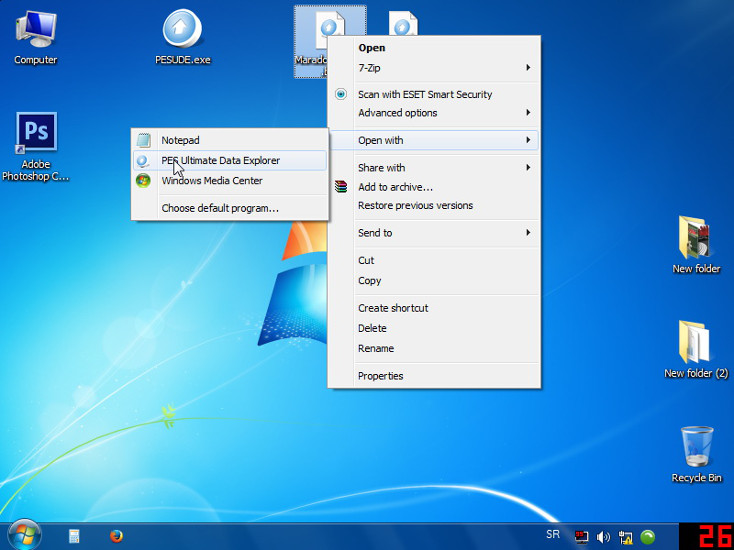The width and height of the screenshot is (734, 550).
Task: Click the Notepad icon in submenu
Action: click(144, 140)
